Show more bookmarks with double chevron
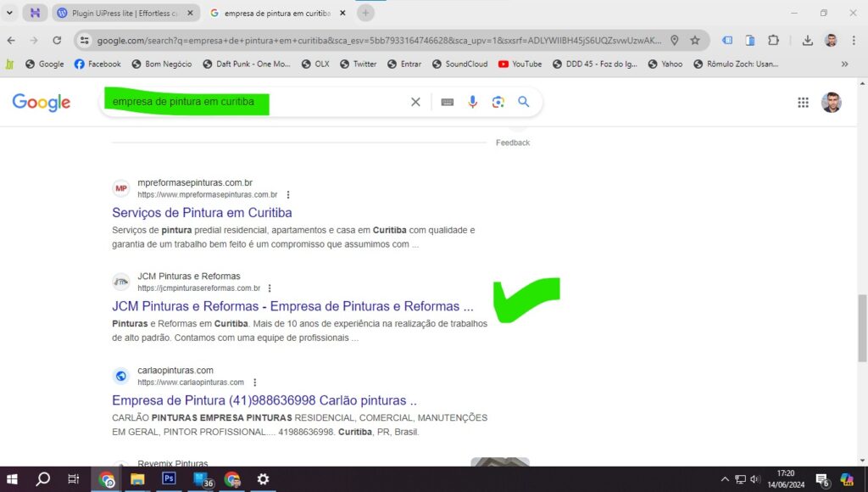The image size is (868, 492). [x=845, y=64]
